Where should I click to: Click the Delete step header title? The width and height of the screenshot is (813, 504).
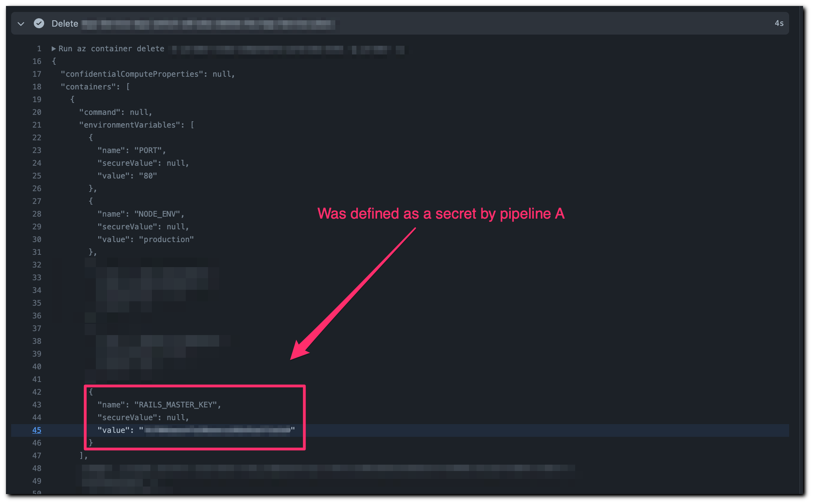(65, 24)
